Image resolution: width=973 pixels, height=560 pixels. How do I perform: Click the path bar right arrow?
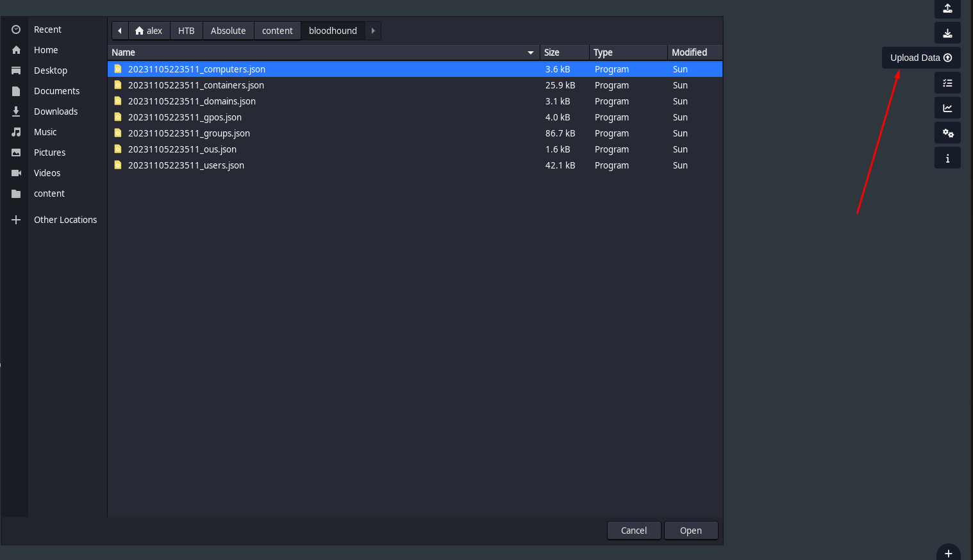[x=373, y=31]
